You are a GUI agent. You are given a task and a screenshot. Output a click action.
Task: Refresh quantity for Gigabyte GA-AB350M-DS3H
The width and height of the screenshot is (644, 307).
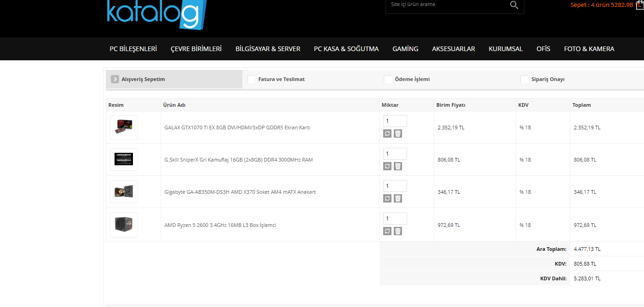coord(387,198)
